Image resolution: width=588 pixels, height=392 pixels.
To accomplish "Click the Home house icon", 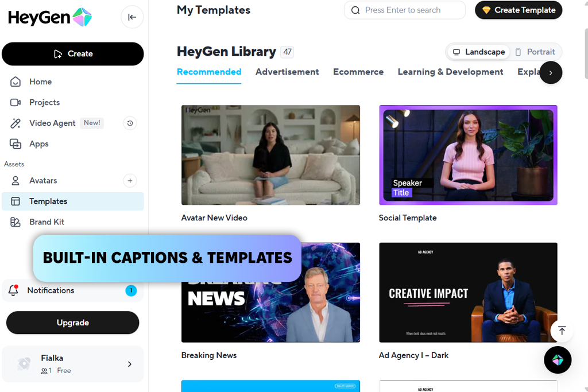I will point(16,81).
